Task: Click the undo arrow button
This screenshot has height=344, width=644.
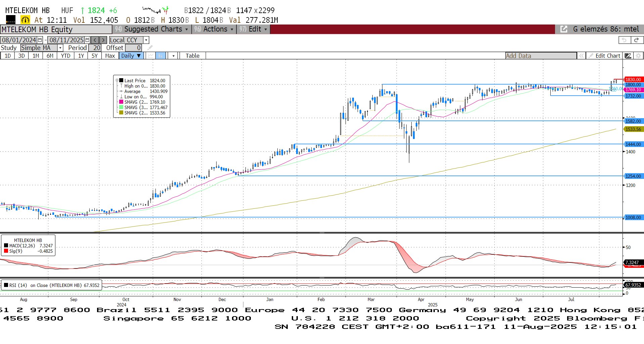Action: click(x=624, y=40)
